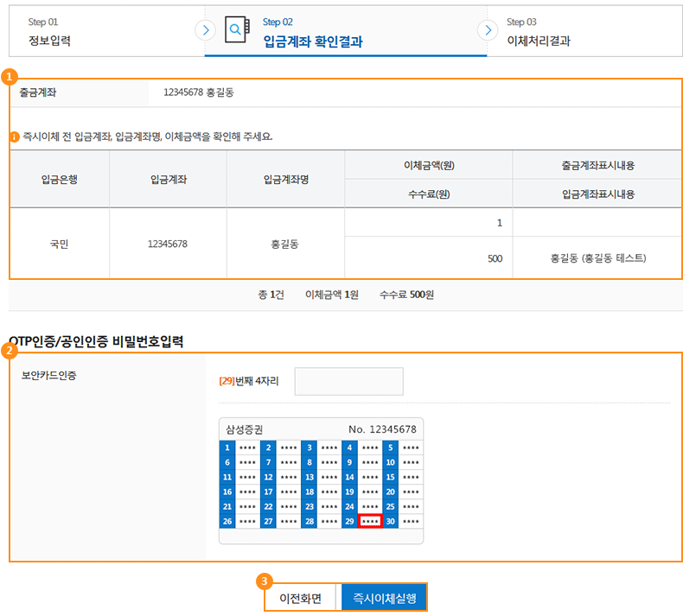683x616 pixels.
Task: Click the 보안카드인증 label
Action: click(x=48, y=375)
